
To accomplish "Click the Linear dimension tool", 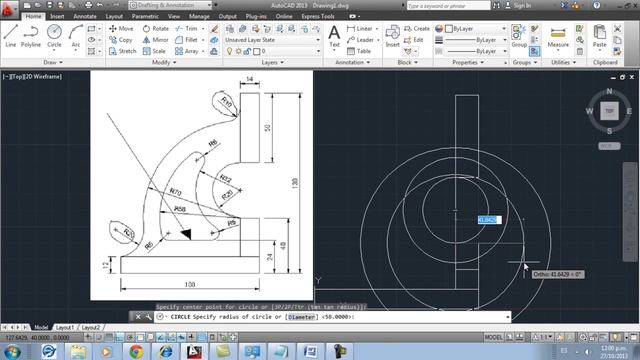I will [360, 29].
